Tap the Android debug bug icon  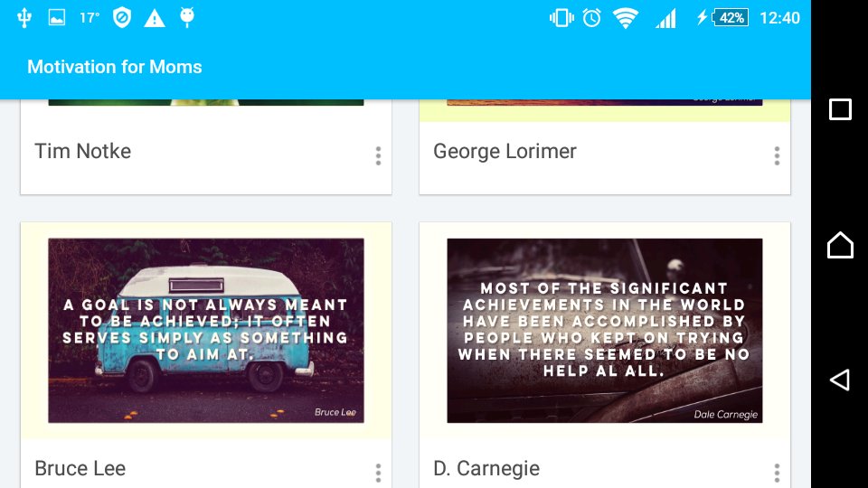click(x=187, y=18)
